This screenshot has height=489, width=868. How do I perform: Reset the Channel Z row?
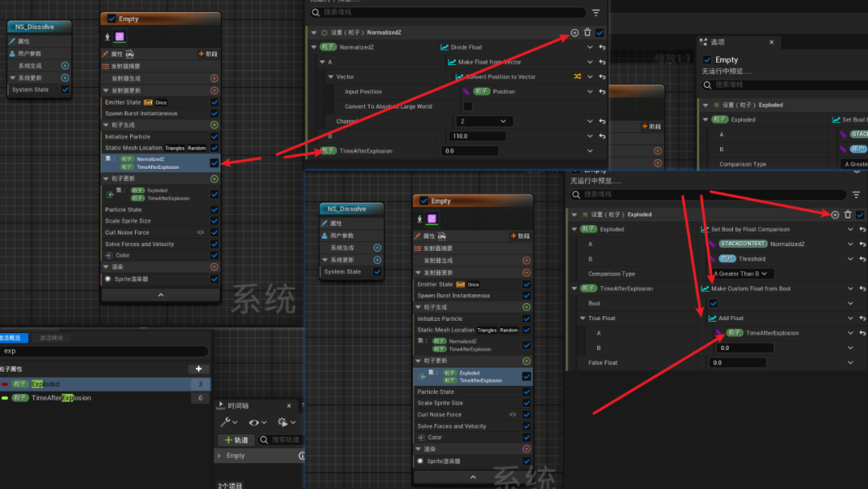602,121
